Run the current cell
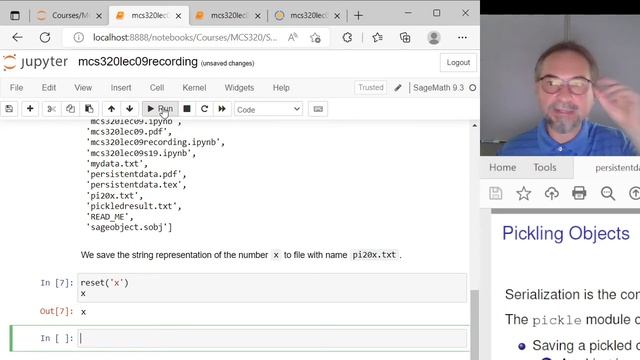The height and width of the screenshot is (360, 640). 160,109
